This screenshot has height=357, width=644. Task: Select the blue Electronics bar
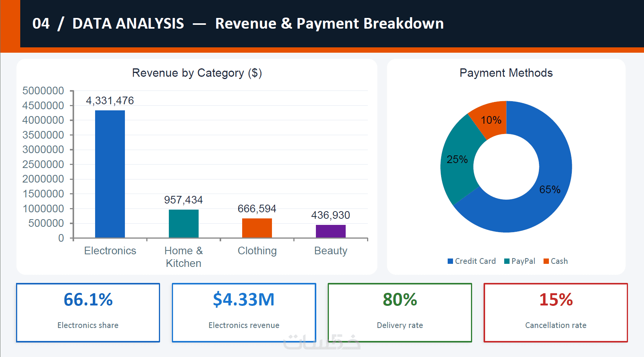(x=110, y=174)
